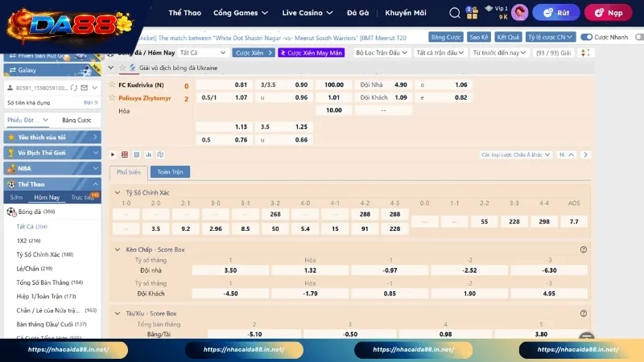644x362 pixels.
Task: Open the 1X2 sidebar filter
Action: 28,241
